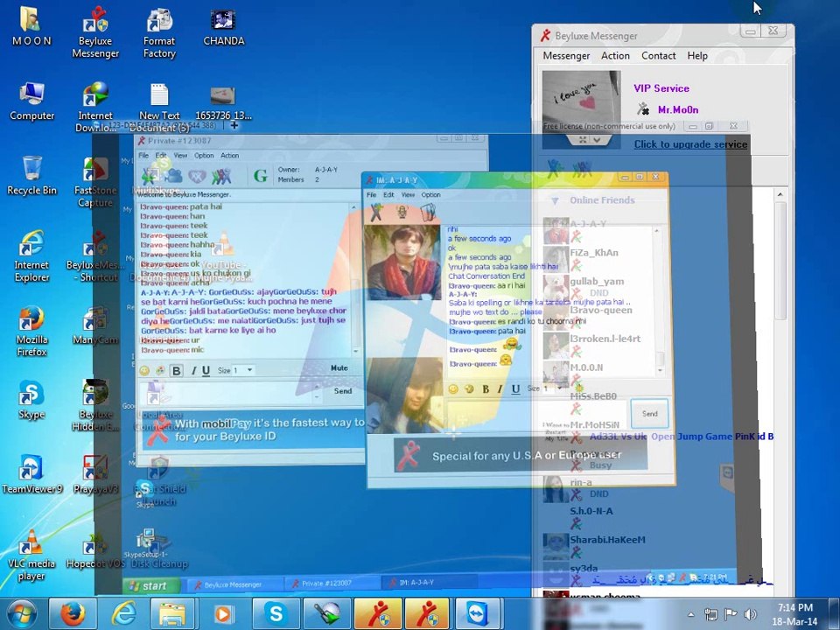Open Recycle Bin on desktop
Screen dimensions: 840x630
pos(31,176)
